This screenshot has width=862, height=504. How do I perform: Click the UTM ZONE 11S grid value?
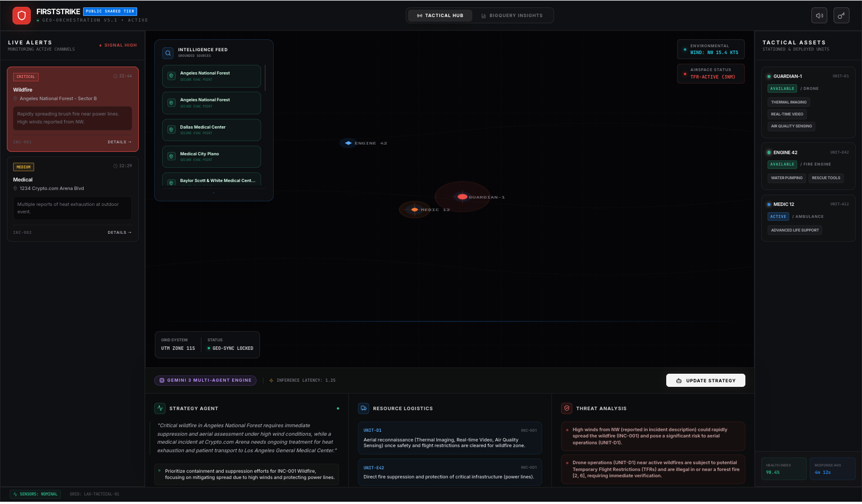178,348
